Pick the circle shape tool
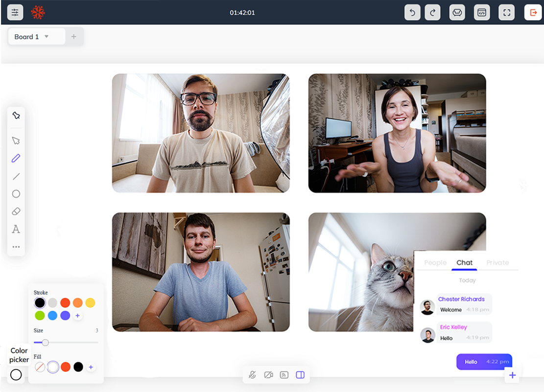This screenshot has height=392, width=544. 16,194
